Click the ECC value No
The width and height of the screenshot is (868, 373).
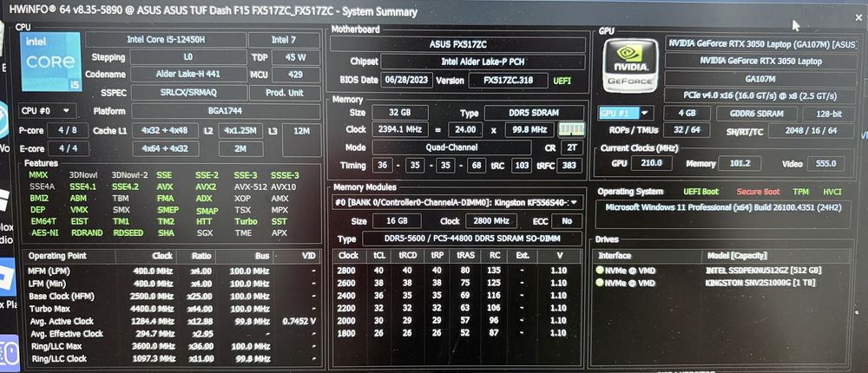click(566, 221)
